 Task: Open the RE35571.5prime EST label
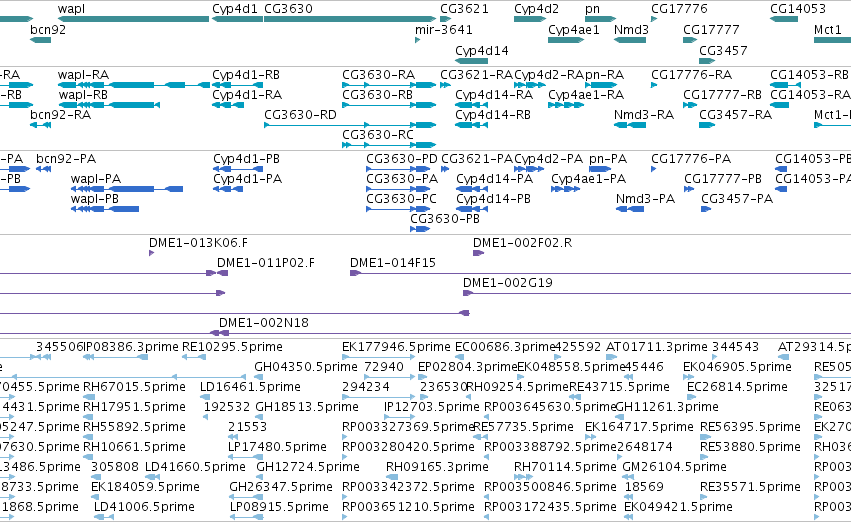tap(750, 487)
